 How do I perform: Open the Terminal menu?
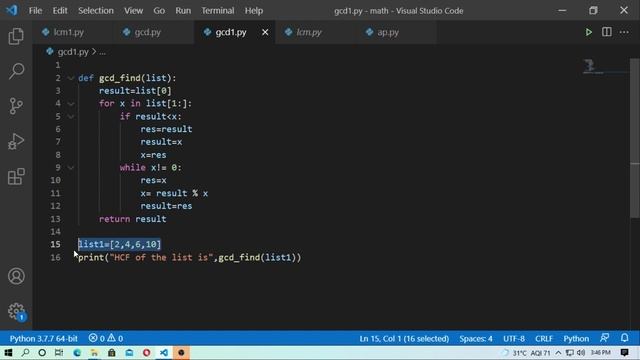[218, 11]
